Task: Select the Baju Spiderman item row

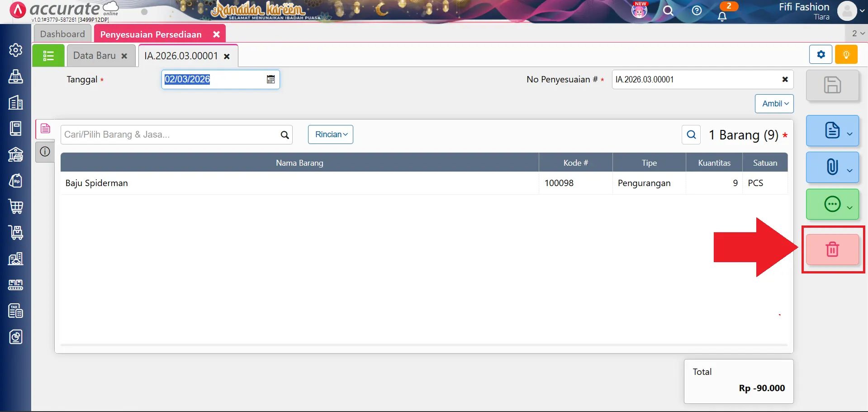Action: click(x=299, y=183)
